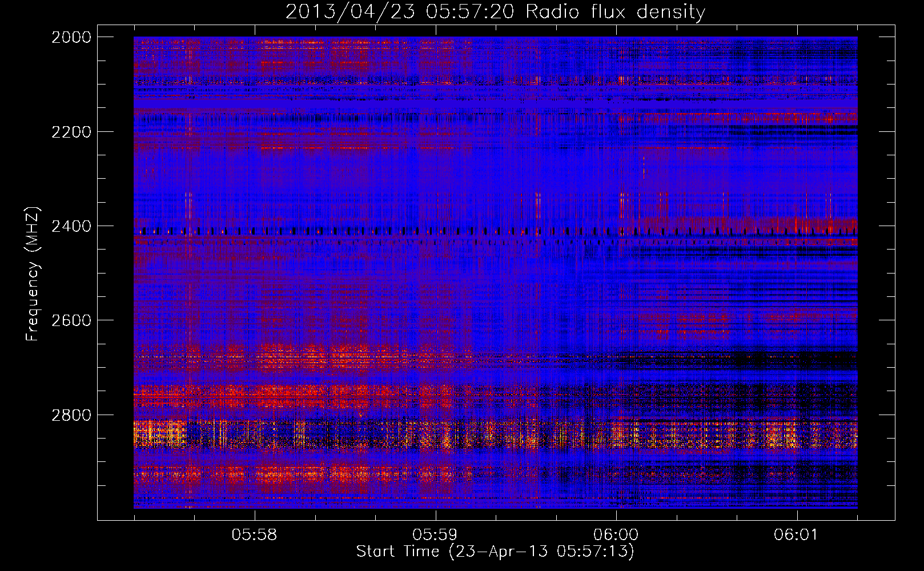Click the 05:59 time axis label
The height and width of the screenshot is (571, 924).
click(x=436, y=535)
